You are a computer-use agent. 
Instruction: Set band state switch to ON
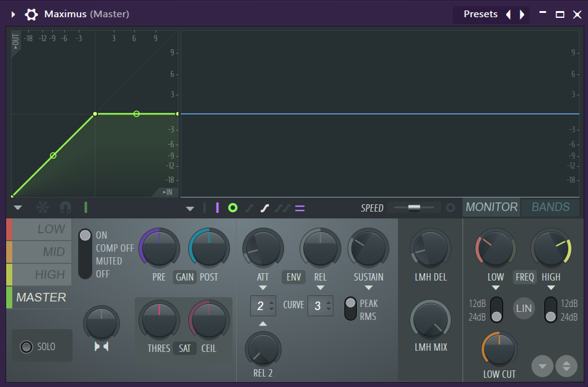tap(101, 235)
